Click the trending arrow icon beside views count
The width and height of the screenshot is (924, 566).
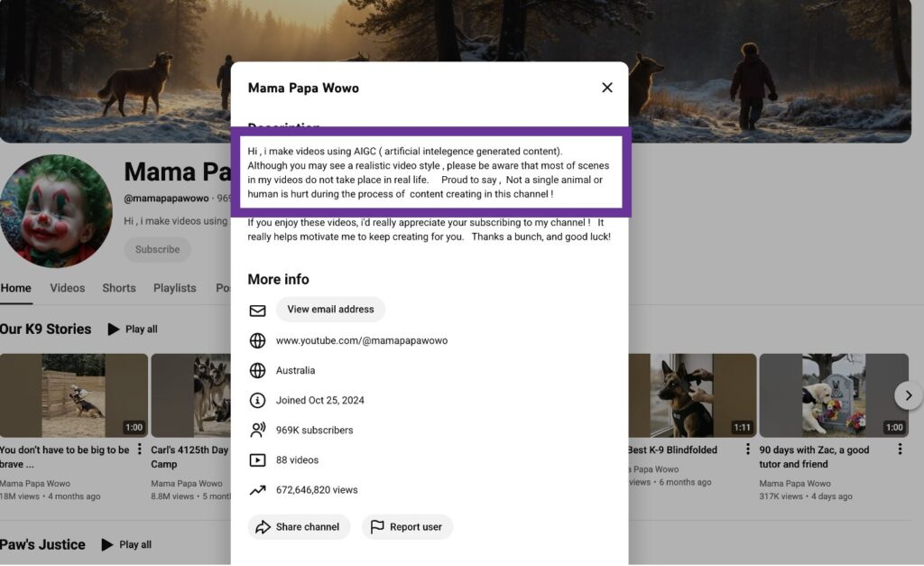pos(258,490)
